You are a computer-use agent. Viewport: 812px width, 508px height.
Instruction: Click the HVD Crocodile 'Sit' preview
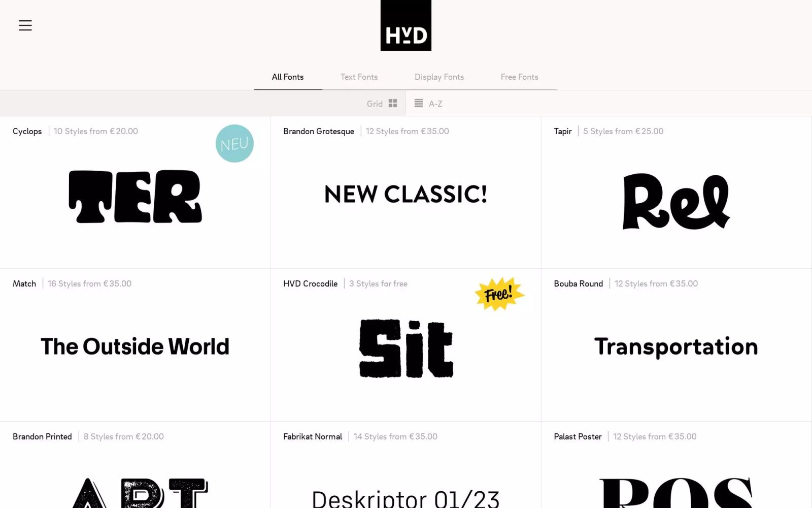(x=406, y=348)
